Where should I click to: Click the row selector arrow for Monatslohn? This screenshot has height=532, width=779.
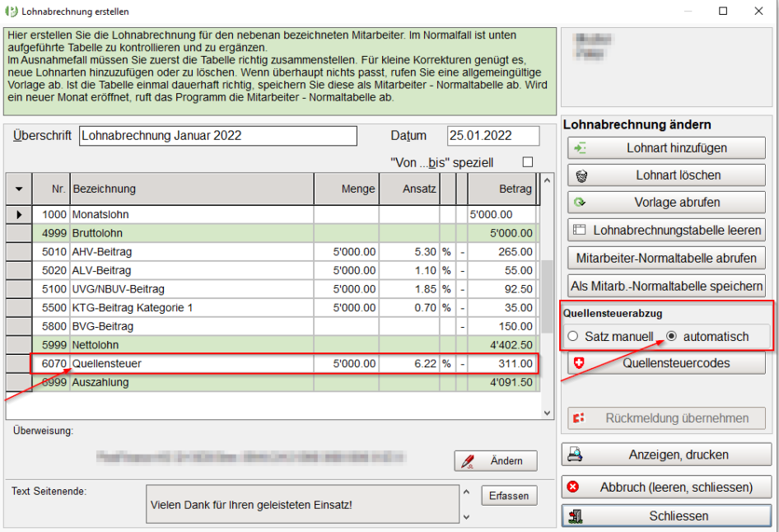tap(19, 215)
